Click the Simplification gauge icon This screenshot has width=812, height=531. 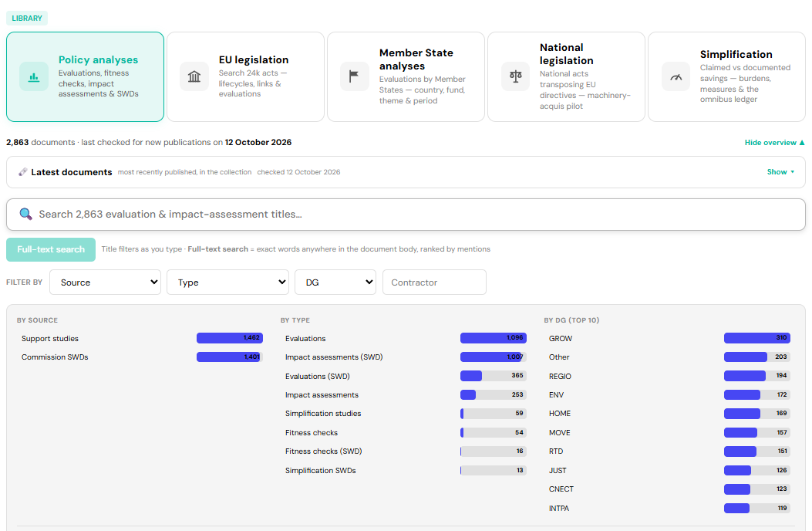pyautogui.click(x=676, y=76)
